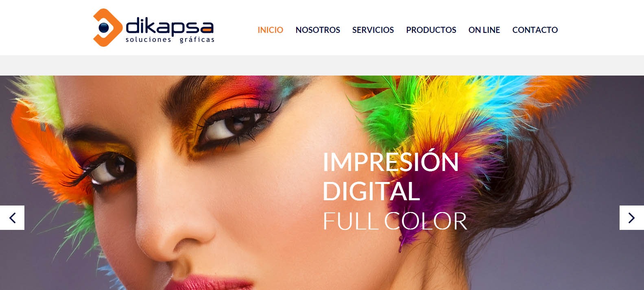Click the FULL COLOR slide caption
The image size is (644, 290).
(x=395, y=221)
